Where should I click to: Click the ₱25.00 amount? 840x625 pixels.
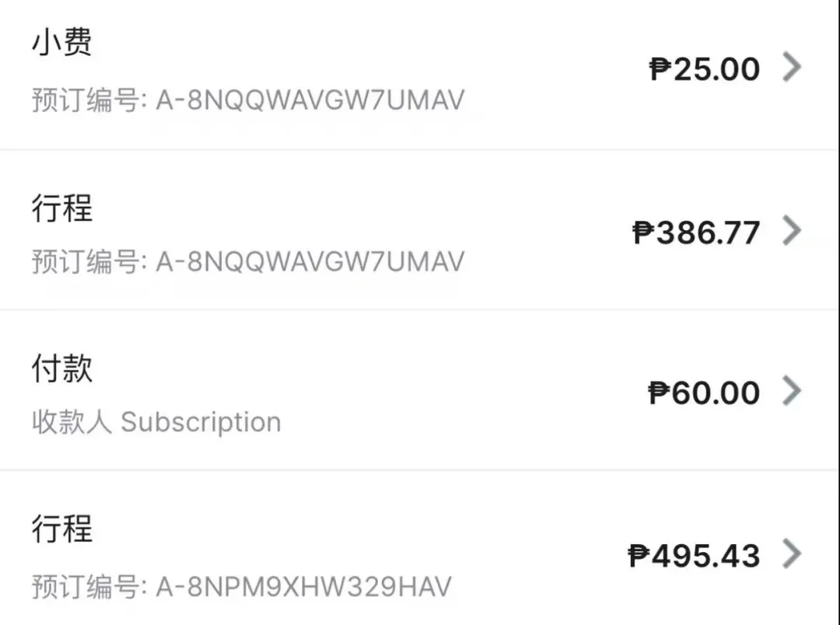(x=705, y=69)
